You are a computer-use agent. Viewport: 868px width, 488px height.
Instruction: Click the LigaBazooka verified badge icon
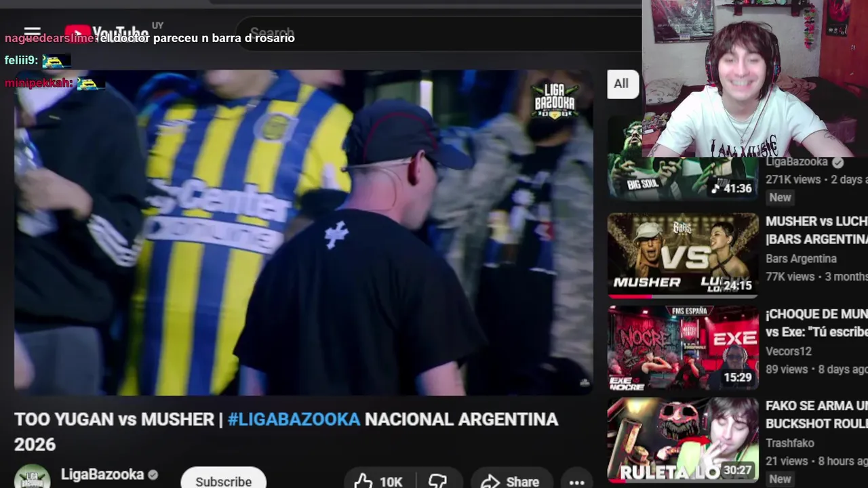153,475
